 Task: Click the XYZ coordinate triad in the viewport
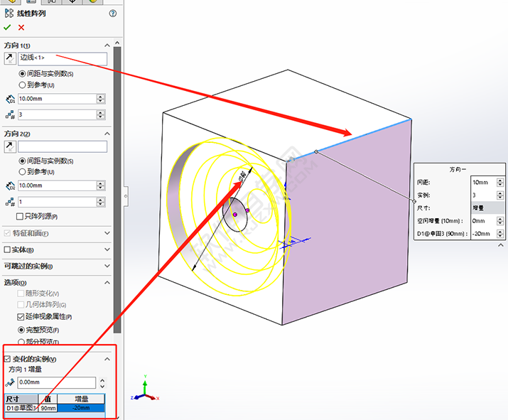[x=145, y=389]
